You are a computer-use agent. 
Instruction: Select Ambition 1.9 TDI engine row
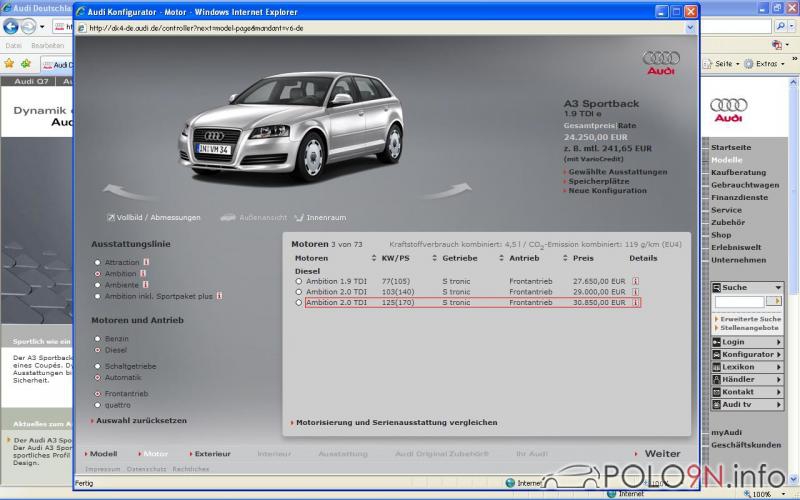click(299, 281)
